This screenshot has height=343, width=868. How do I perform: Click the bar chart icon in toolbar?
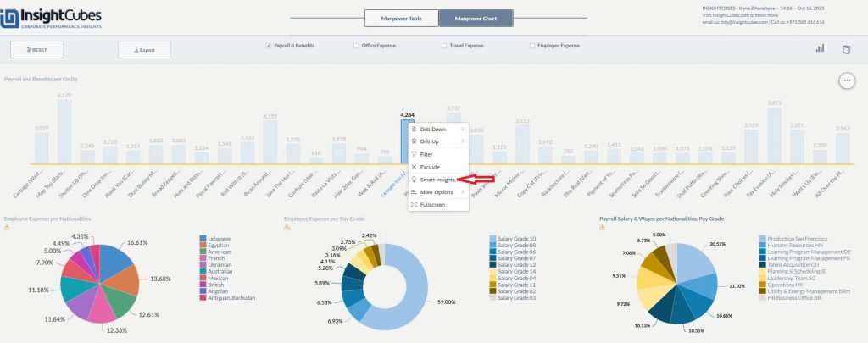coord(820,49)
